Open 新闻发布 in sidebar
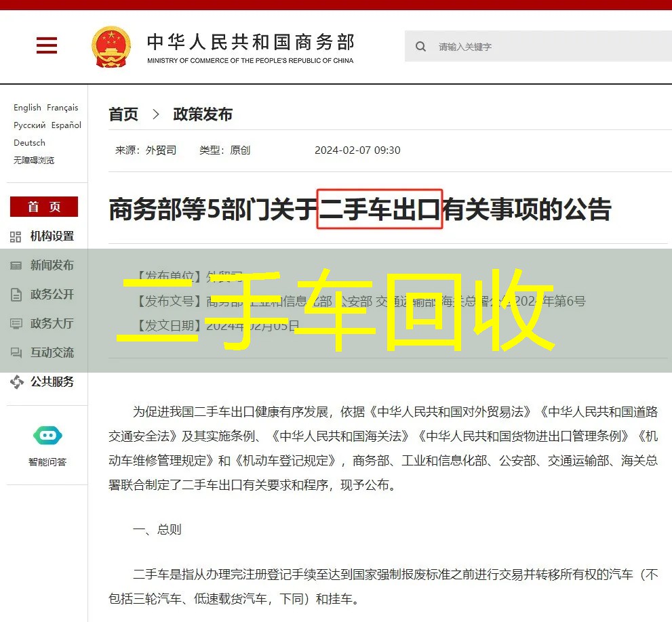This screenshot has height=622, width=672. pyautogui.click(x=52, y=265)
